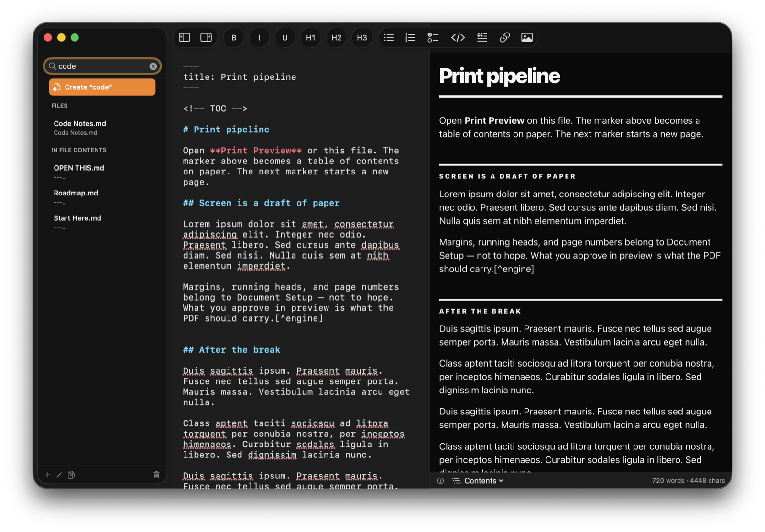
Task: Click the word count status text
Action: (x=688, y=481)
